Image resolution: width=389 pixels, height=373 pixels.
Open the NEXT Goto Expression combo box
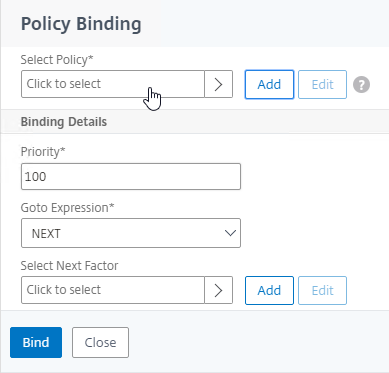[x=131, y=233]
